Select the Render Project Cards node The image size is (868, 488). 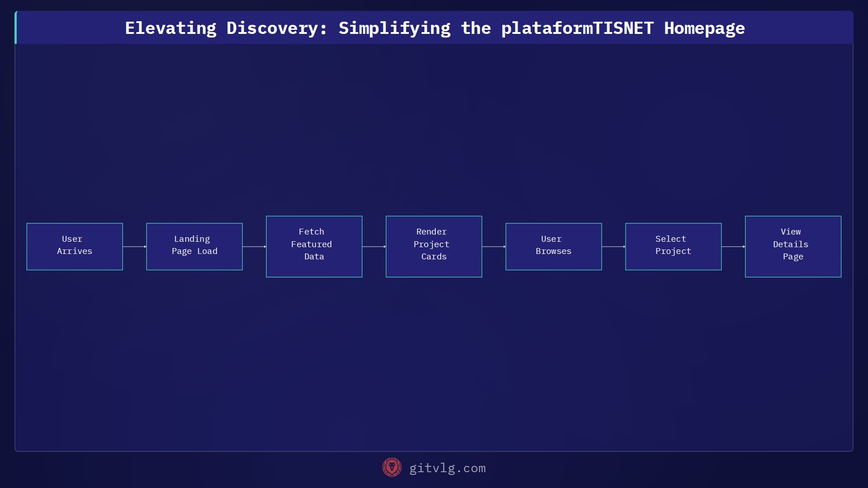434,247
